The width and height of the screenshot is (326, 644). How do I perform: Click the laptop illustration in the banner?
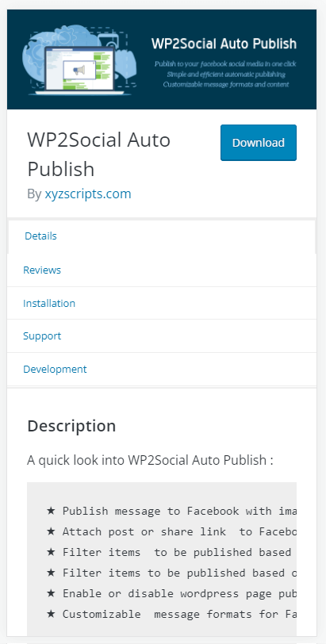(80, 71)
